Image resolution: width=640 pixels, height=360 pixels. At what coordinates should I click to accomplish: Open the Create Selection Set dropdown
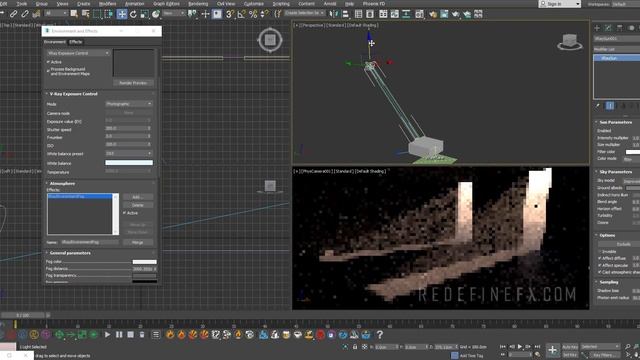click(x=305, y=13)
